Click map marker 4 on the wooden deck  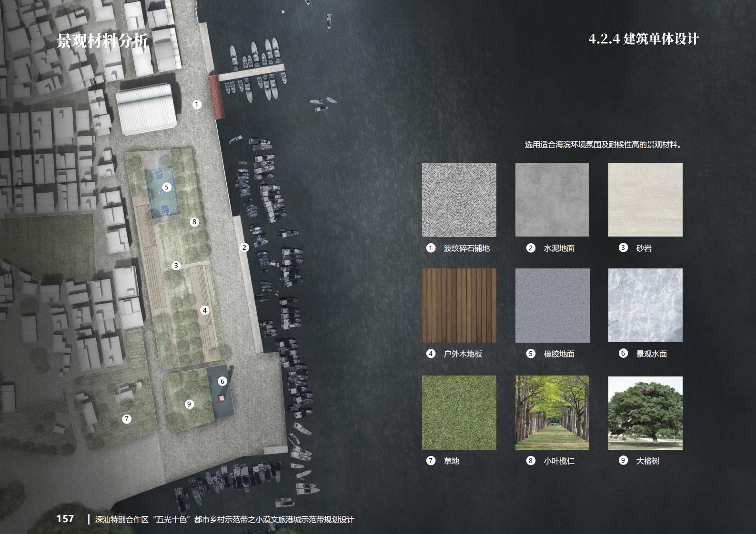(205, 310)
